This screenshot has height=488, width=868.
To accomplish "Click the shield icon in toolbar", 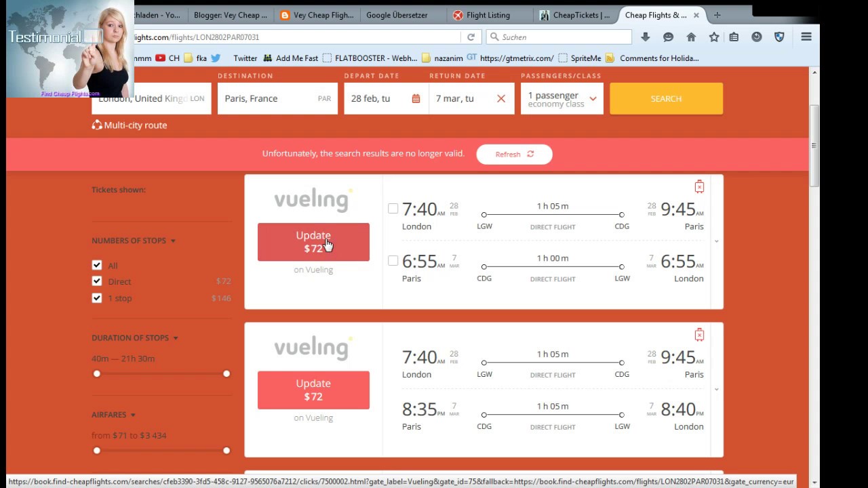I will click(779, 37).
